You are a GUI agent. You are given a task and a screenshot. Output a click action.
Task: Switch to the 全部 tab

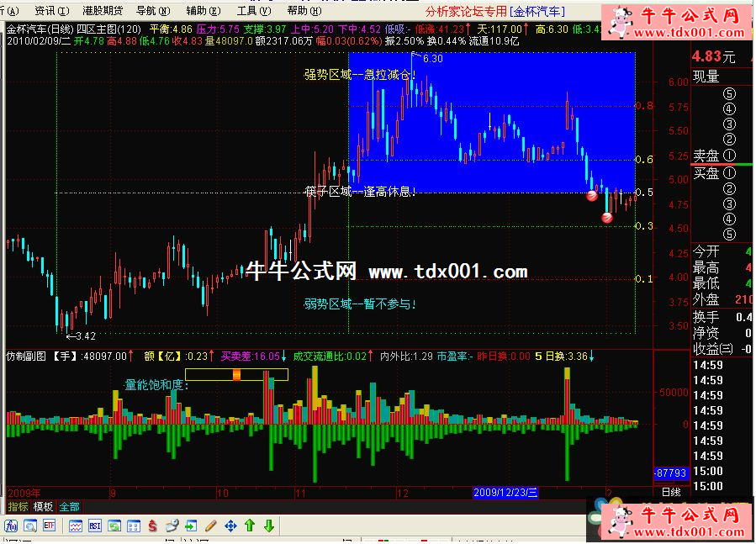[x=69, y=506]
